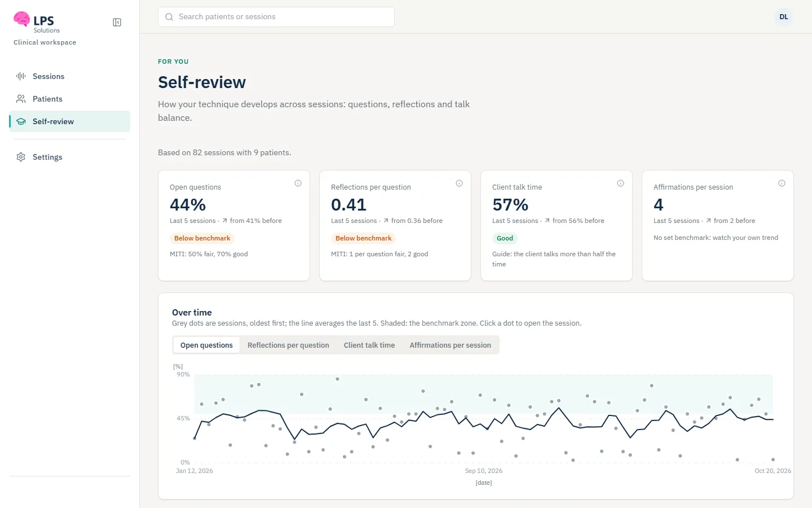This screenshot has width=812, height=508.
Task: Click the 'from 2 before' trend text
Action: (x=734, y=221)
